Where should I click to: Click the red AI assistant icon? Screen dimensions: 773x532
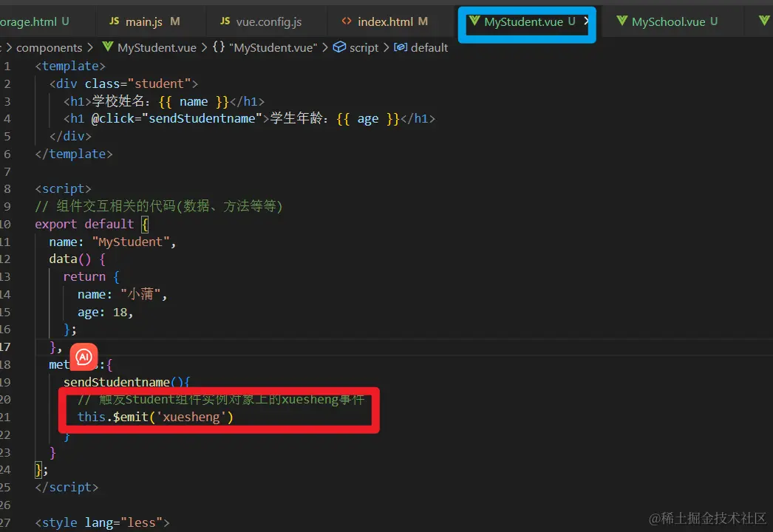click(x=84, y=356)
